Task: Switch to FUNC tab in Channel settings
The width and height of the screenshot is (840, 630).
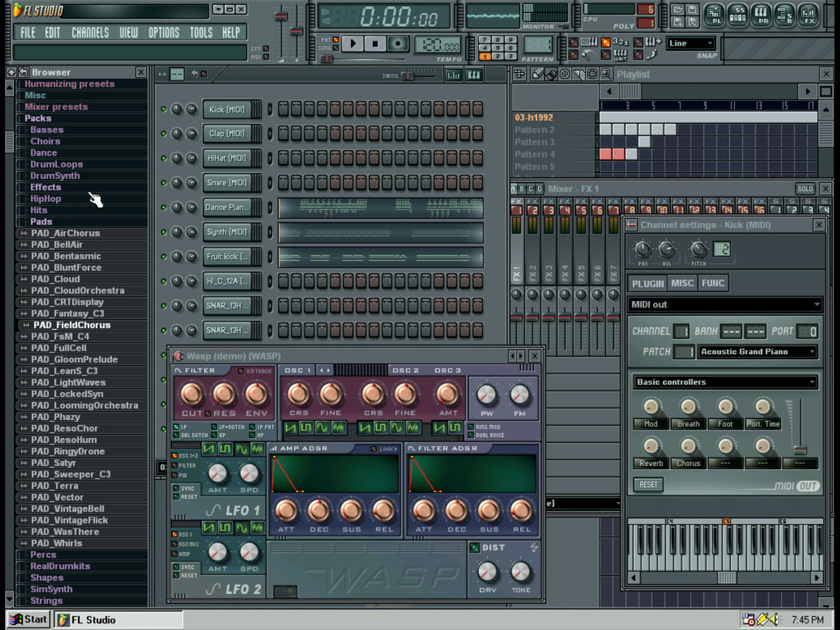Action: pyautogui.click(x=713, y=283)
